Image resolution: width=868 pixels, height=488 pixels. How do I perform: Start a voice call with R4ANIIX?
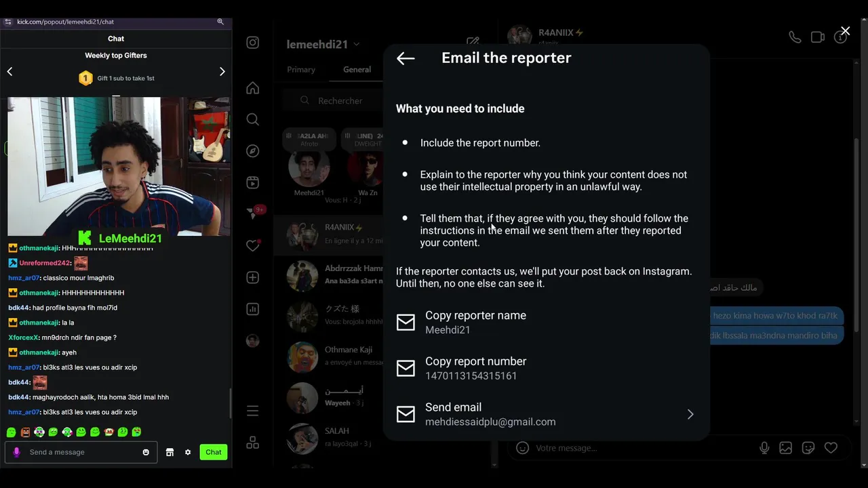(x=795, y=37)
